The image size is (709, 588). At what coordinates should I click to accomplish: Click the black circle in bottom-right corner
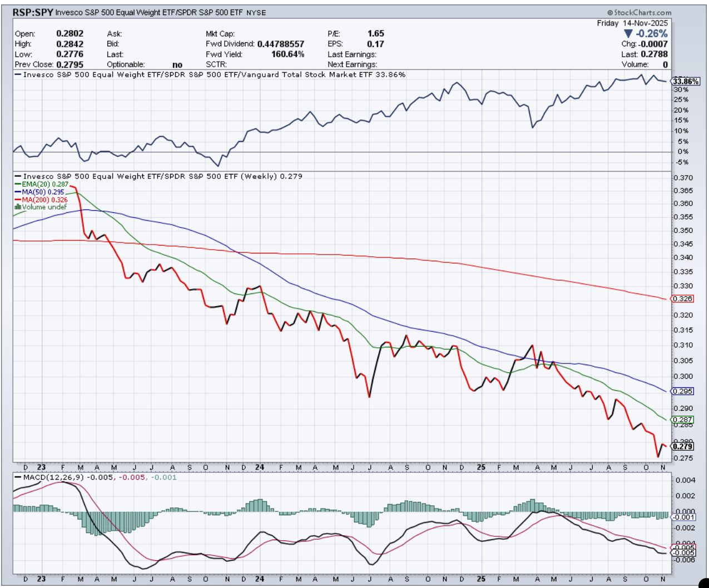703,584
